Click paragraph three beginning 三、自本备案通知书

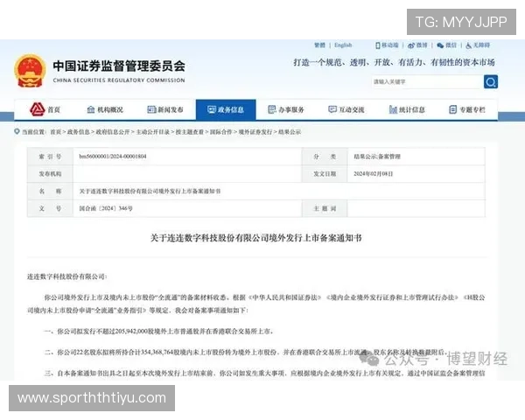264,373
